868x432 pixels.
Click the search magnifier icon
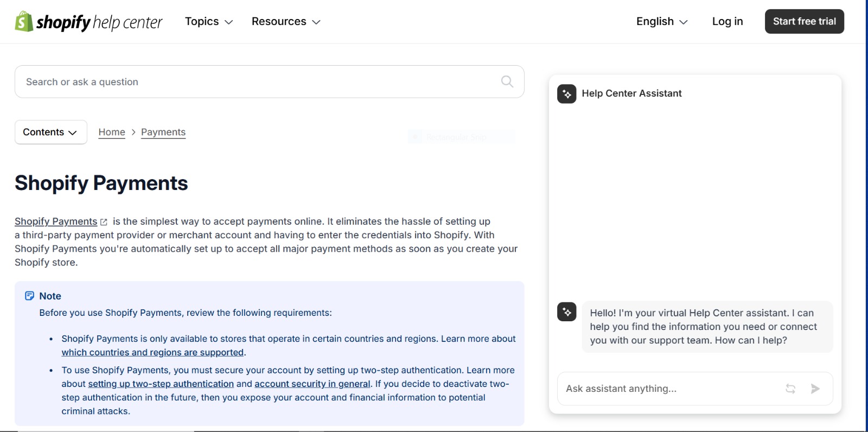pos(507,81)
